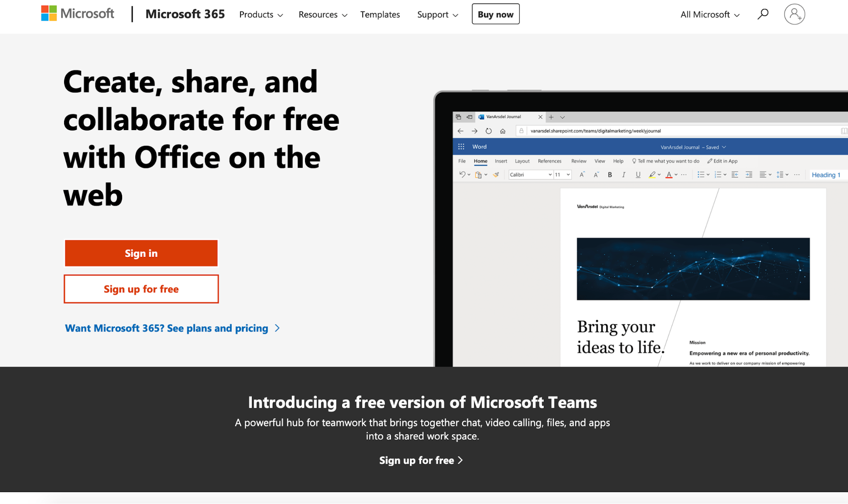Image resolution: width=848 pixels, height=504 pixels.
Task: Select the Home tab in Word ribbon
Action: click(x=480, y=161)
